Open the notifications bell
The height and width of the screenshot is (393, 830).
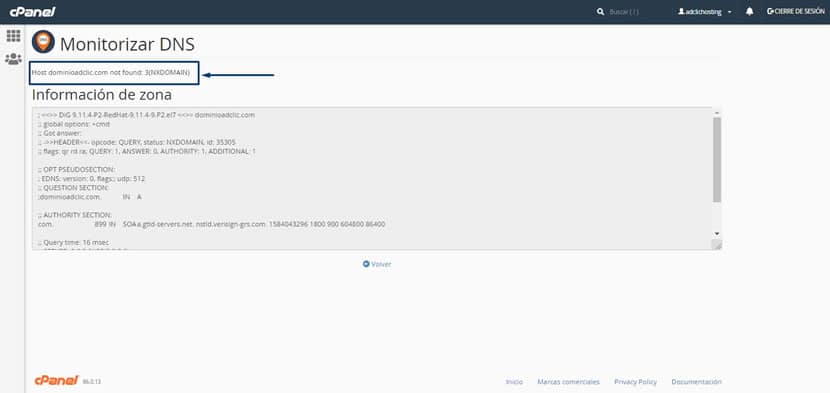point(750,12)
